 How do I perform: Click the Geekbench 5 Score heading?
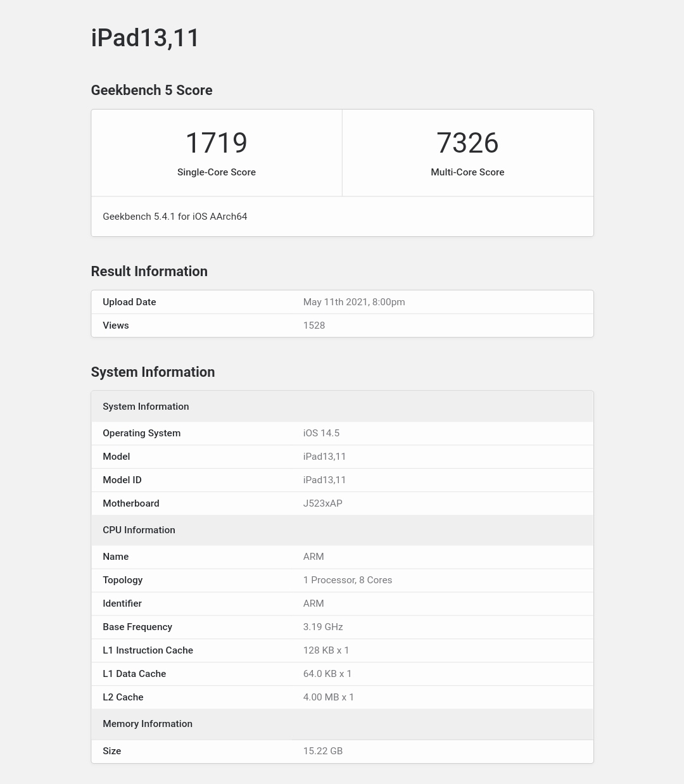151,90
